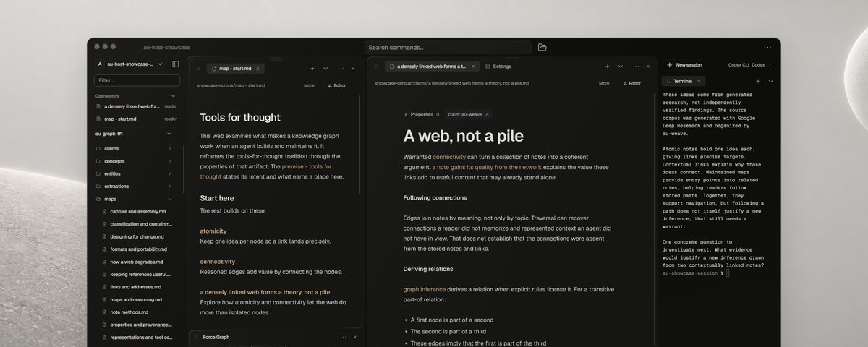The image size is (868, 347).
Task: Switch to the Settings tab
Action: click(x=498, y=66)
